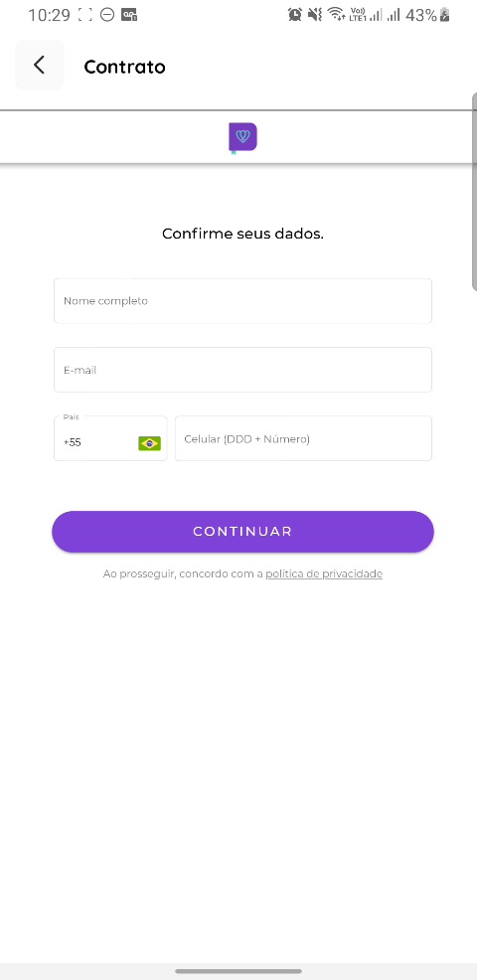The height and width of the screenshot is (980, 477).
Task: Tap the muted sound status icon
Action: point(315,14)
